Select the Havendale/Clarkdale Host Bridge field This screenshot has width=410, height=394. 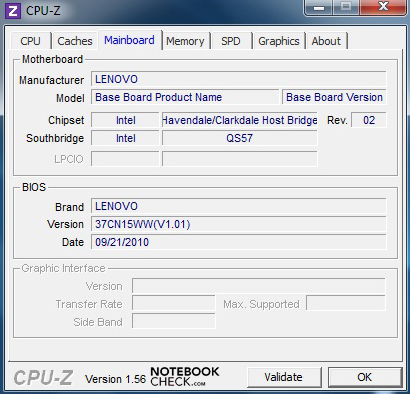click(240, 120)
